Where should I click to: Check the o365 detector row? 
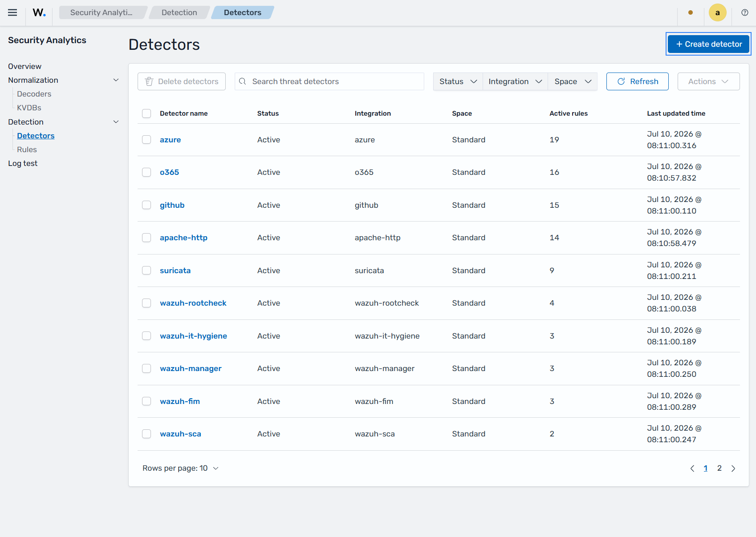coord(146,172)
